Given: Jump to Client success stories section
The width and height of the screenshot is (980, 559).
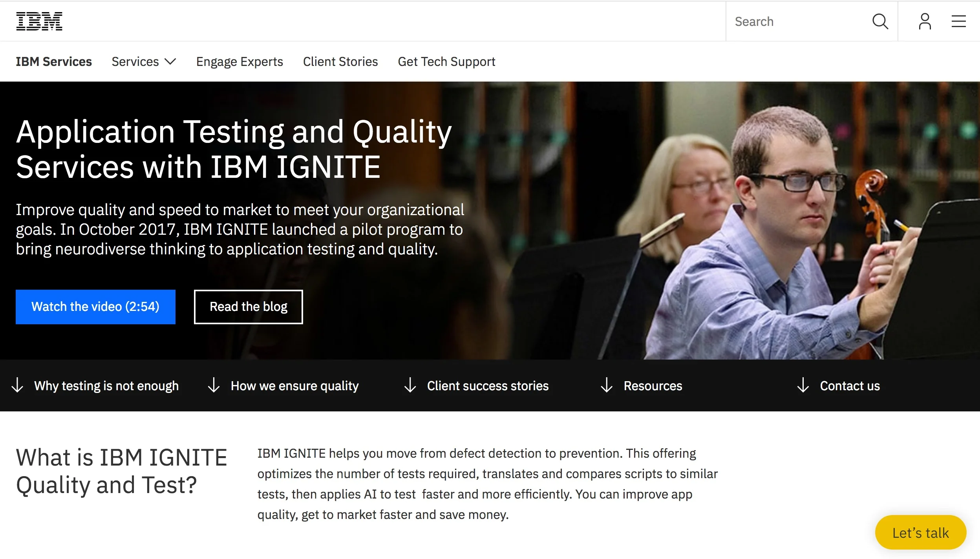Looking at the screenshot, I should tap(488, 386).
